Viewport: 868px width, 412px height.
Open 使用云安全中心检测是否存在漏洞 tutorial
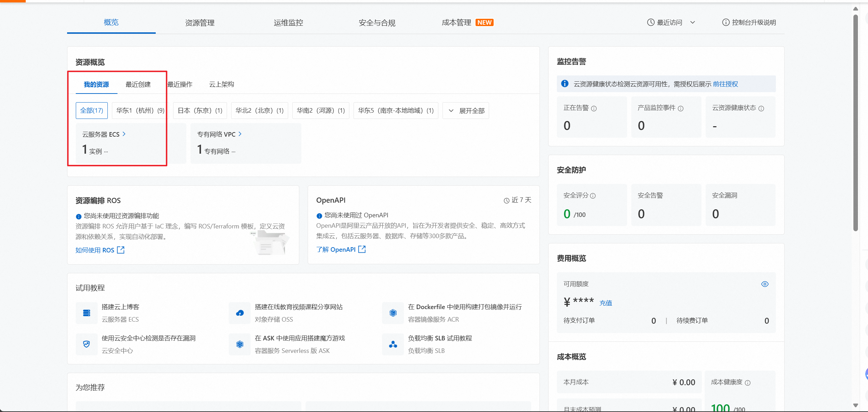(x=148, y=338)
